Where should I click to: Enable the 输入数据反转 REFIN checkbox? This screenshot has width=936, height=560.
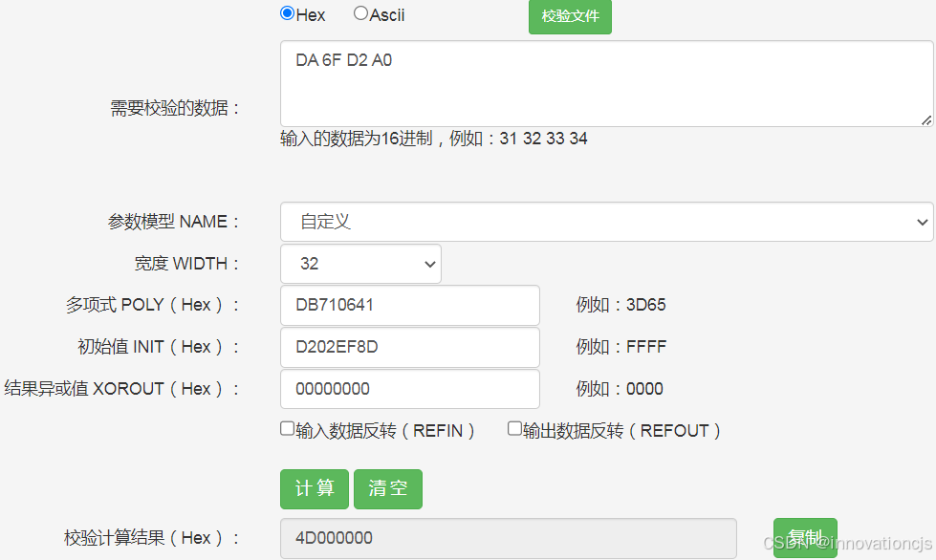(287, 429)
